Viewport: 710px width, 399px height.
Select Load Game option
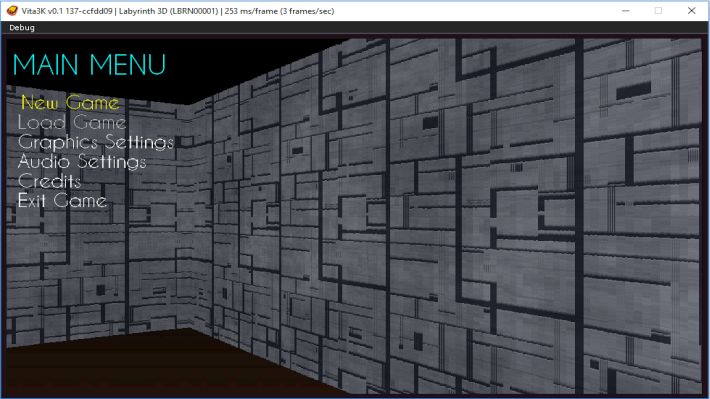pos(72,122)
